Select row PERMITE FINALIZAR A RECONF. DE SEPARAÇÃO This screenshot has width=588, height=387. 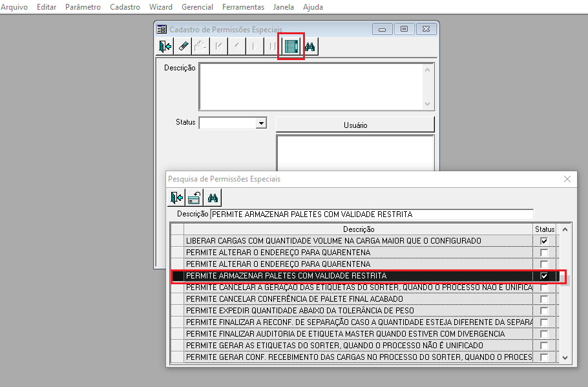coord(358,322)
